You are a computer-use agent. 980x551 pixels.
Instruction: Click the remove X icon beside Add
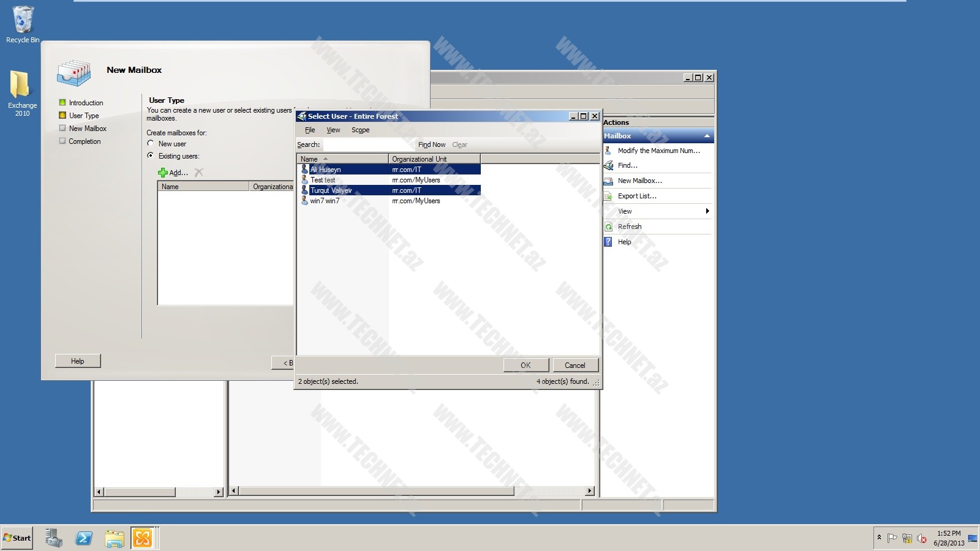(199, 173)
